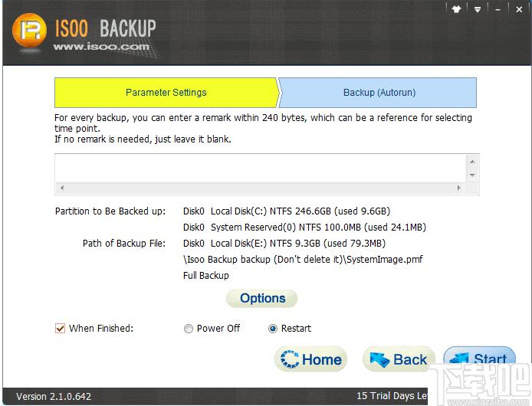Minimize the Isoo Backup window
The height and width of the screenshot is (406, 532).
click(498, 10)
